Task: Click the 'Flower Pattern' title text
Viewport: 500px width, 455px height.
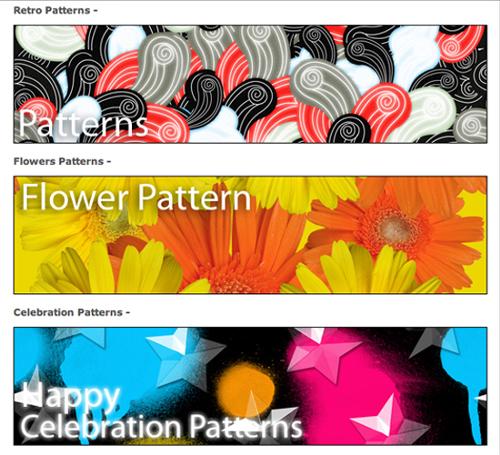Action: (136, 197)
